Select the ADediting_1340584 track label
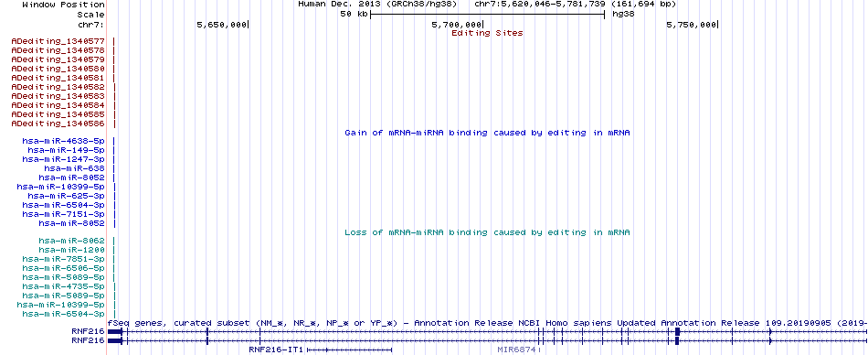Viewport: 868px width, 355px height. pos(58,105)
